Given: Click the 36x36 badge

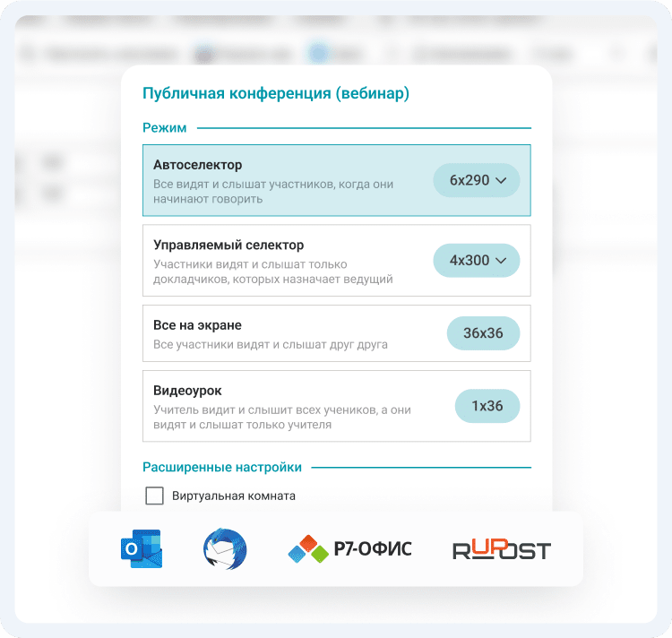Looking at the screenshot, I should pos(483,332).
